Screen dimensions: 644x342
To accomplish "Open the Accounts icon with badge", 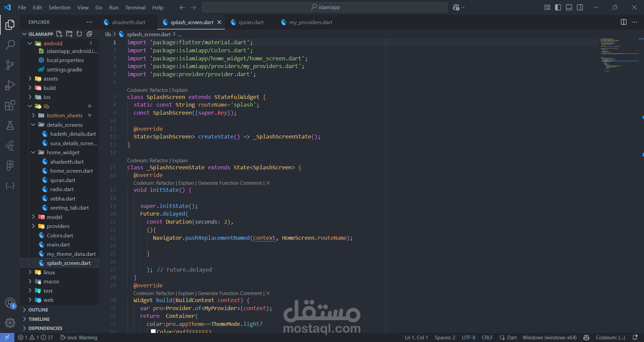I will (10, 303).
